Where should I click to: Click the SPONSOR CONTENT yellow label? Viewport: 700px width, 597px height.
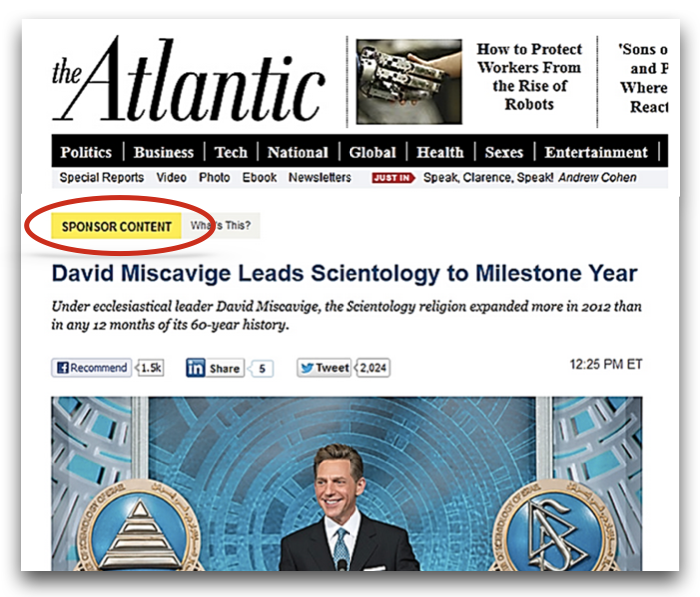[x=116, y=226]
